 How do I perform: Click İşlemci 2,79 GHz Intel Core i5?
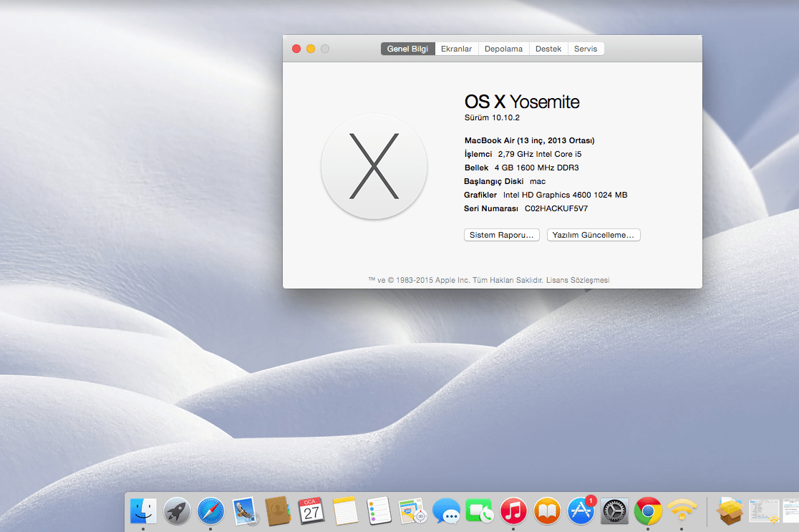[523, 155]
